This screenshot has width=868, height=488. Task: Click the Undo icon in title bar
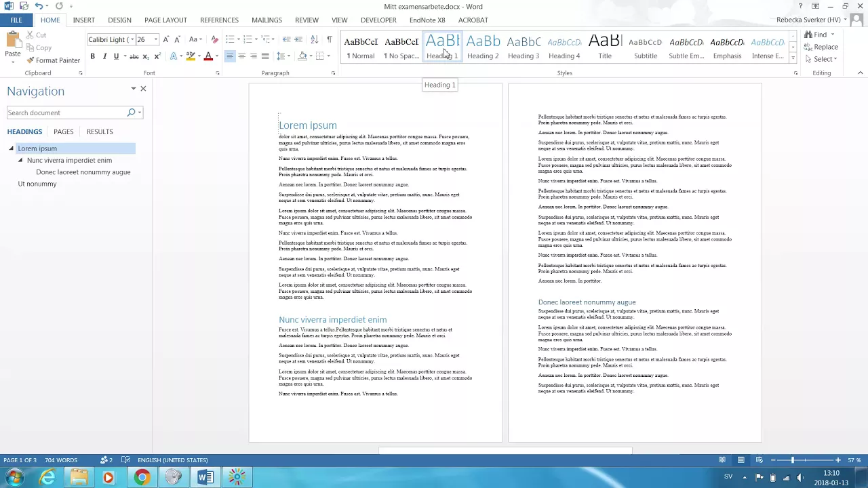click(x=39, y=6)
